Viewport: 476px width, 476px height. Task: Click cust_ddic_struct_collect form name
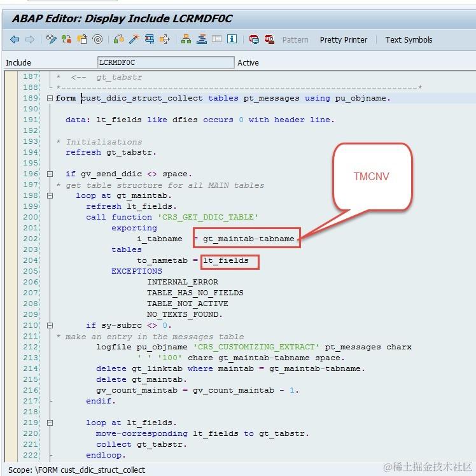tap(142, 99)
